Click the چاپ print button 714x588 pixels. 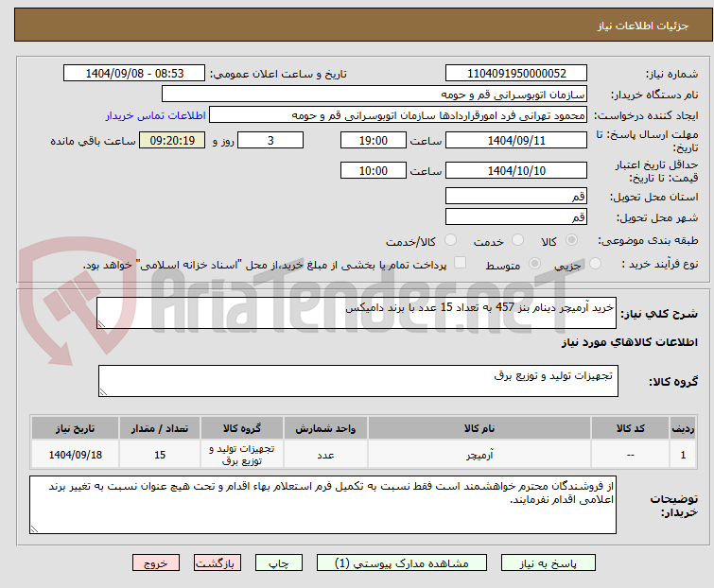coord(279,563)
